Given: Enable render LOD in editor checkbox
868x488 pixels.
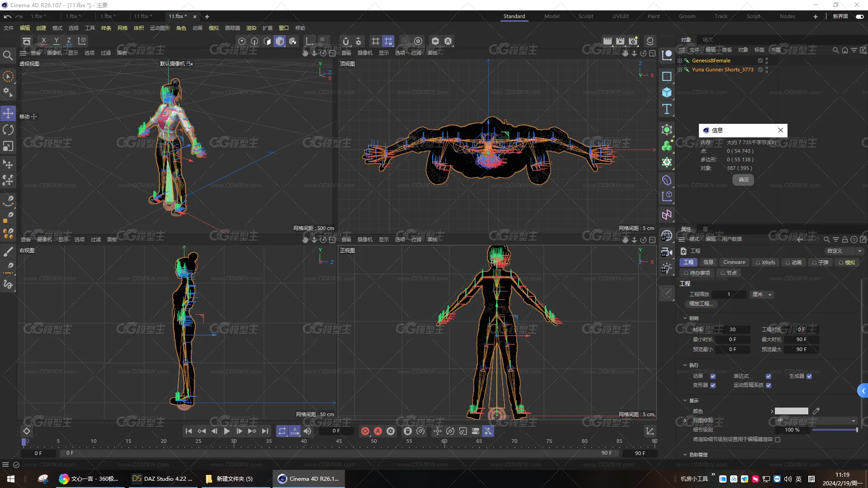Looking at the screenshot, I should pos(778,439).
